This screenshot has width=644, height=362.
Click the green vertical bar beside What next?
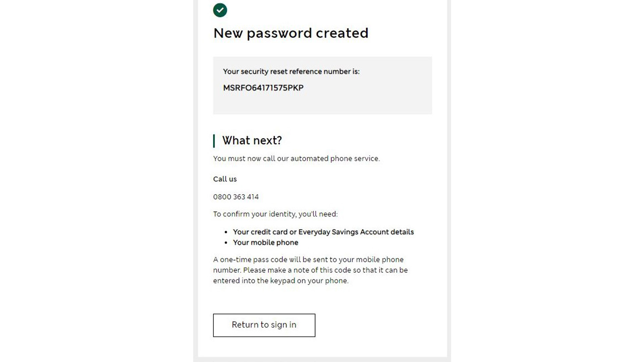tap(215, 140)
